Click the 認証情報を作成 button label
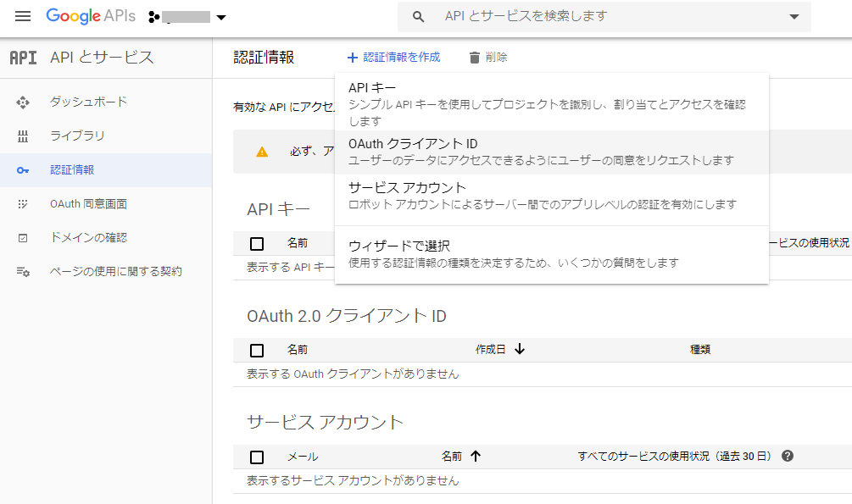Image resolution: width=852 pixels, height=504 pixels. click(x=402, y=57)
